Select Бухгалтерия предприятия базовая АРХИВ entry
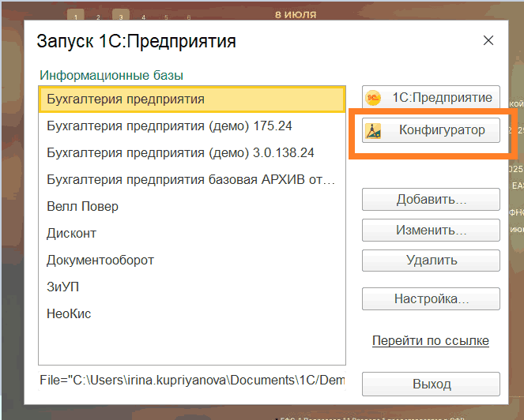 click(x=192, y=180)
